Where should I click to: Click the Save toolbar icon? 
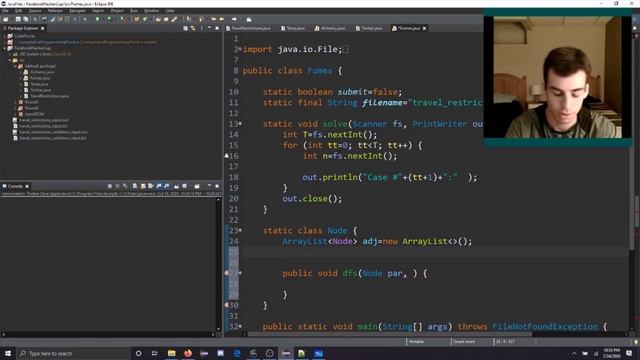[18, 19]
